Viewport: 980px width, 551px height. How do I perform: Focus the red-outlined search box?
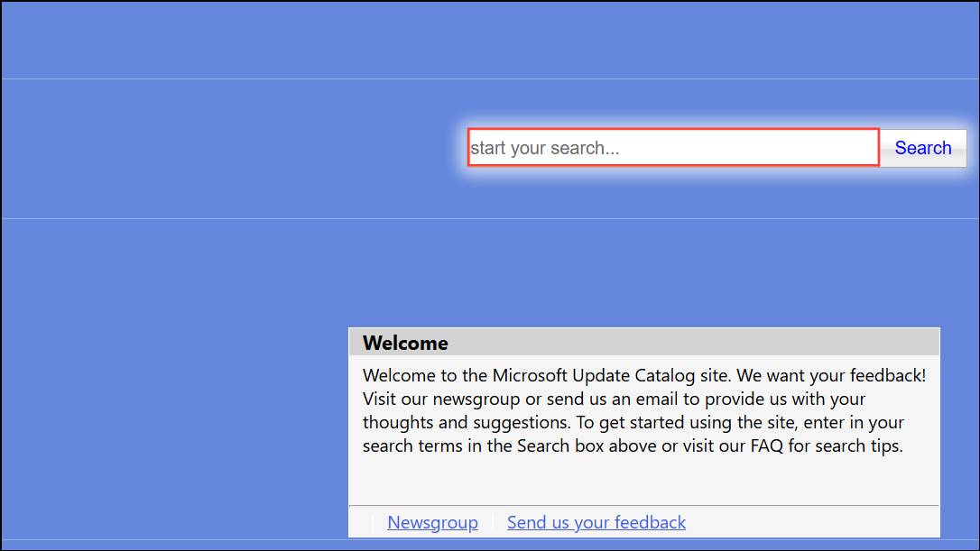tap(673, 147)
